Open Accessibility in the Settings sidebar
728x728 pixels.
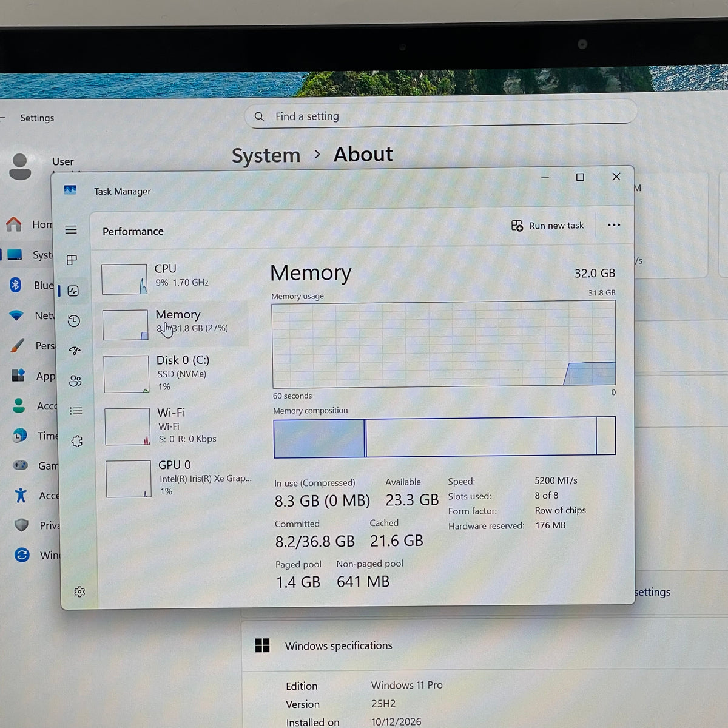coord(36,496)
